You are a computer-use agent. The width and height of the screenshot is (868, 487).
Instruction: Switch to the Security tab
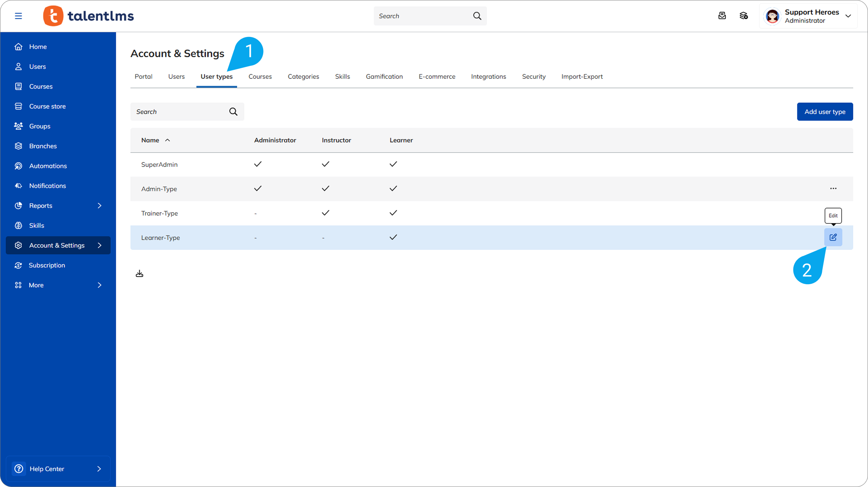[x=534, y=77]
